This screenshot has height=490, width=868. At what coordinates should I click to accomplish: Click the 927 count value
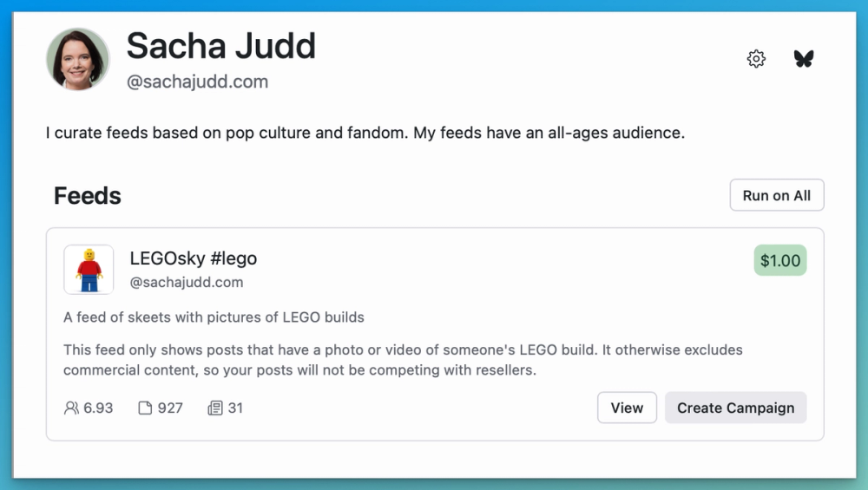point(170,408)
